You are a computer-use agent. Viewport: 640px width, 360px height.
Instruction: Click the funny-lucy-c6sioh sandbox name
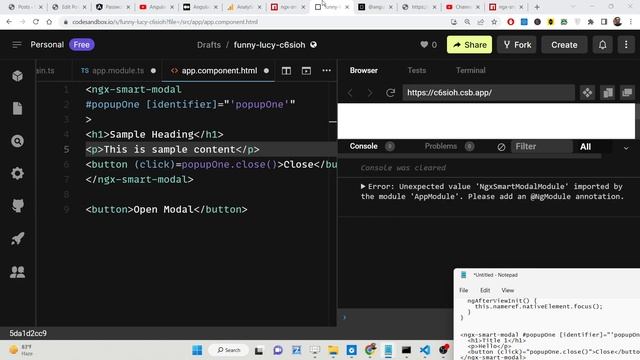coord(269,45)
